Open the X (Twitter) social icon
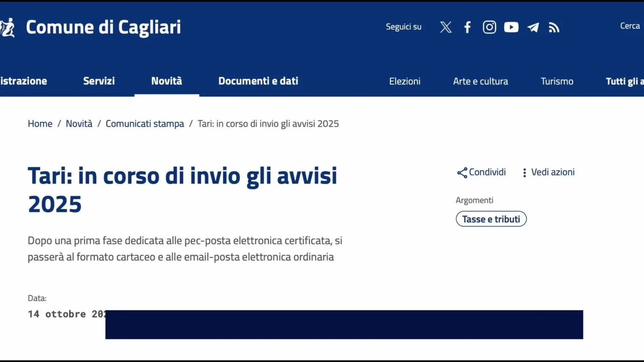This screenshot has height=362, width=644. 446,27
